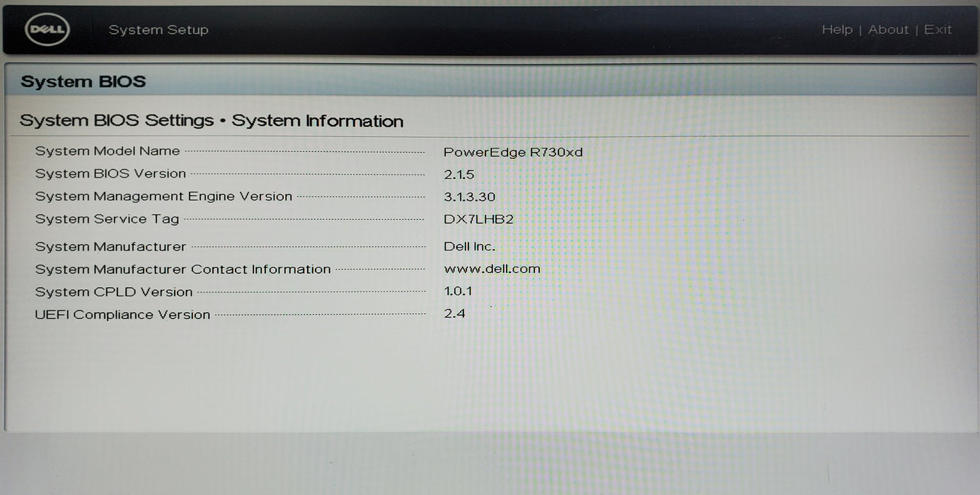Select the System CPLD Version label

pyautogui.click(x=113, y=292)
